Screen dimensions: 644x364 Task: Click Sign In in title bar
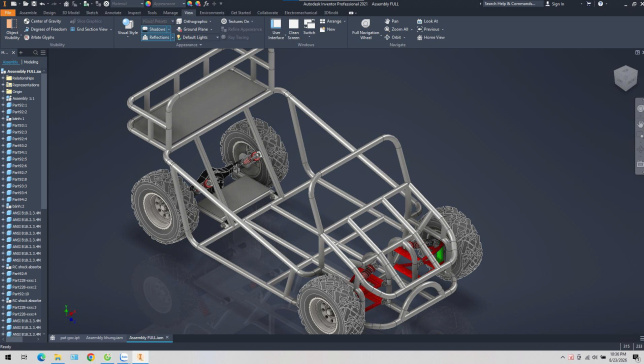pos(554,4)
